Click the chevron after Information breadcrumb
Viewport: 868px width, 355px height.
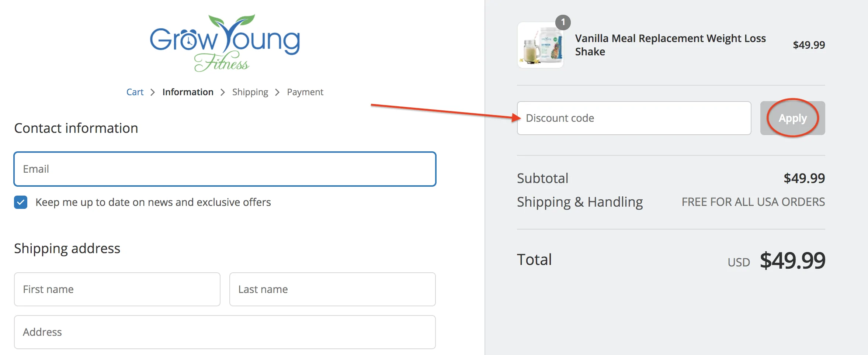[x=222, y=92]
